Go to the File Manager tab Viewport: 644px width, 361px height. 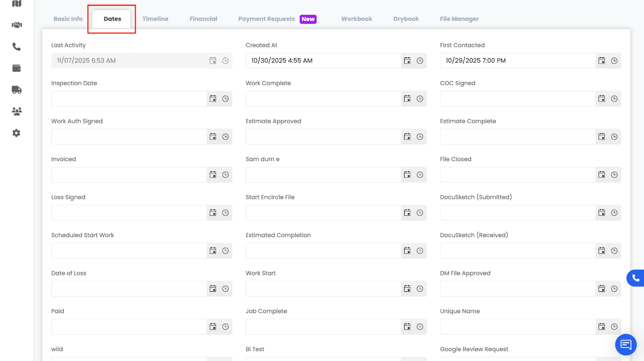459,19
